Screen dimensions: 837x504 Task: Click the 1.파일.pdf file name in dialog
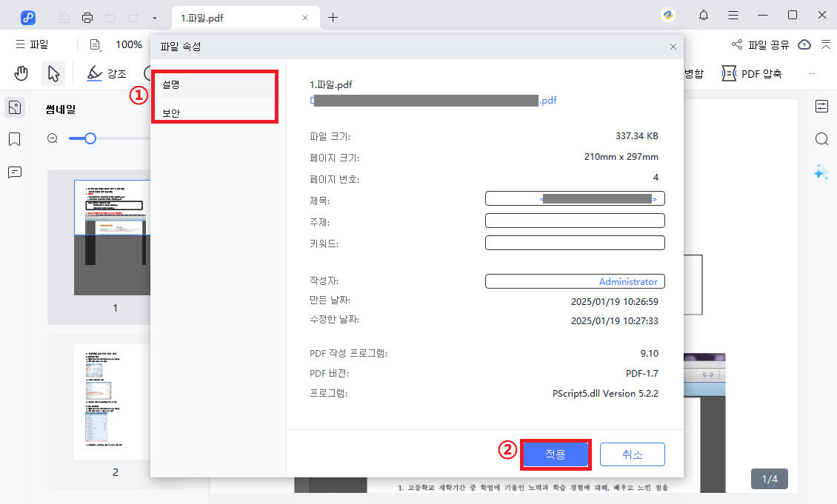click(x=331, y=85)
